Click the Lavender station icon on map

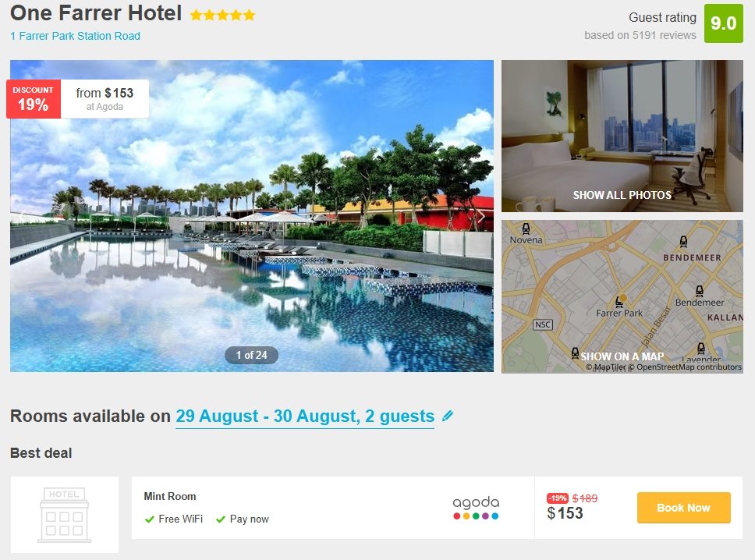click(701, 348)
